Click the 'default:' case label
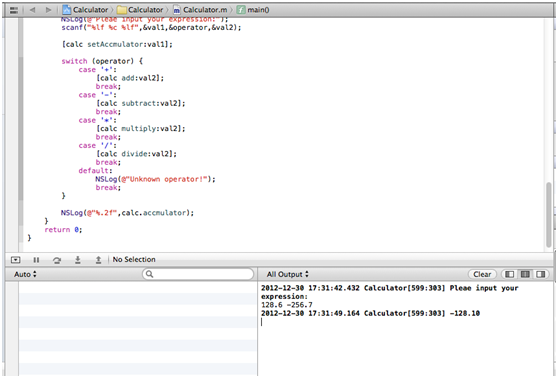The height and width of the screenshot is (378, 558). coord(95,171)
